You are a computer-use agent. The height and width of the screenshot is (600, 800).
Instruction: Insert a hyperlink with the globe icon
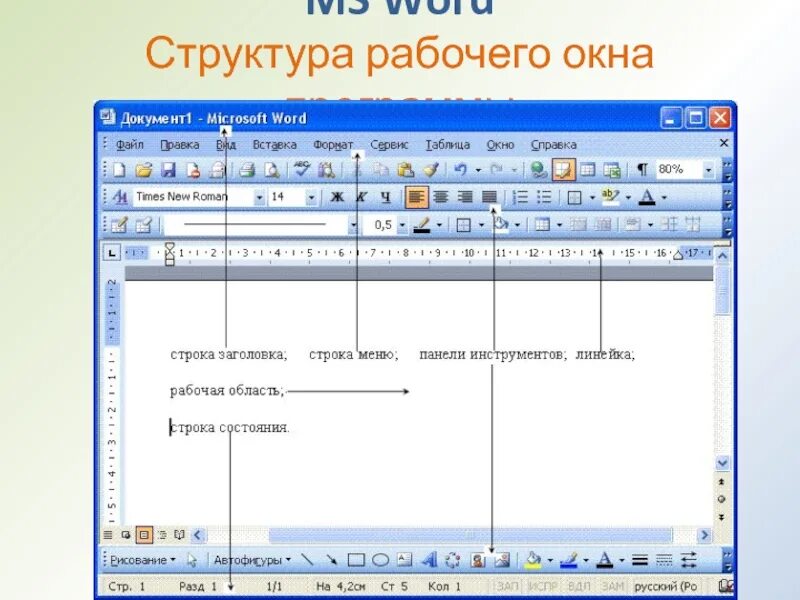point(538,170)
